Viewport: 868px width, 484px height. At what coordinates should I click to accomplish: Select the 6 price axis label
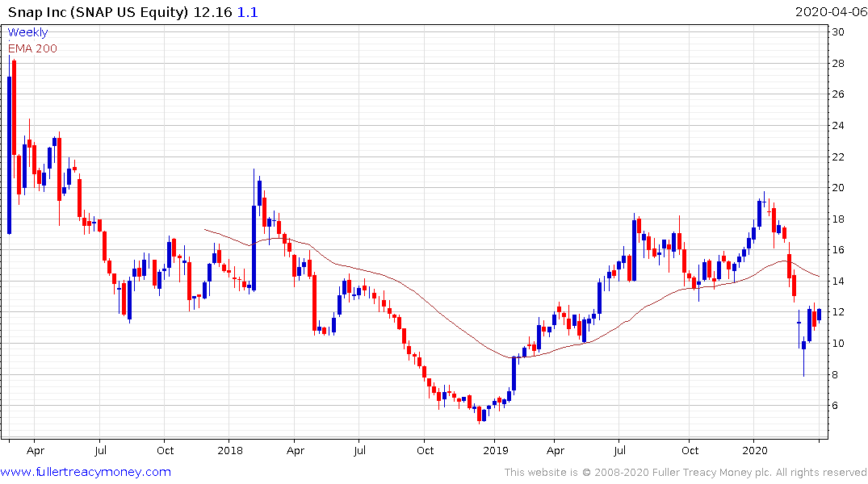click(835, 406)
